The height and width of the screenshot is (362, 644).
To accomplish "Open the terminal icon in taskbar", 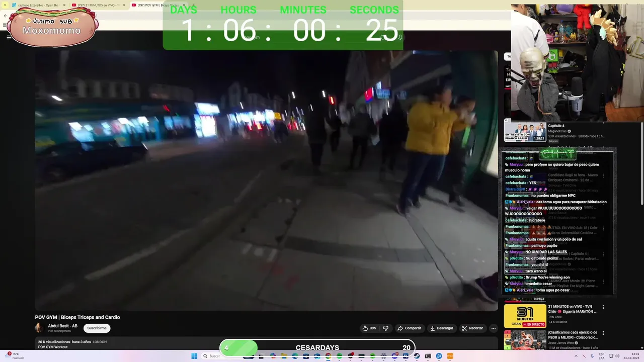I will tap(428, 356).
